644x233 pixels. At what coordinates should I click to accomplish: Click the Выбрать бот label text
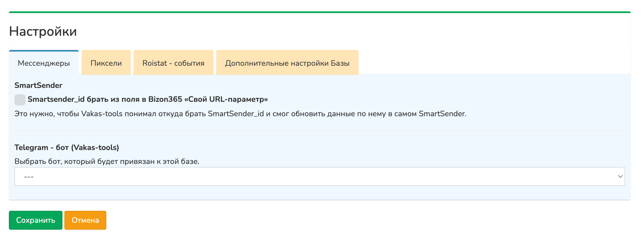[x=107, y=161]
